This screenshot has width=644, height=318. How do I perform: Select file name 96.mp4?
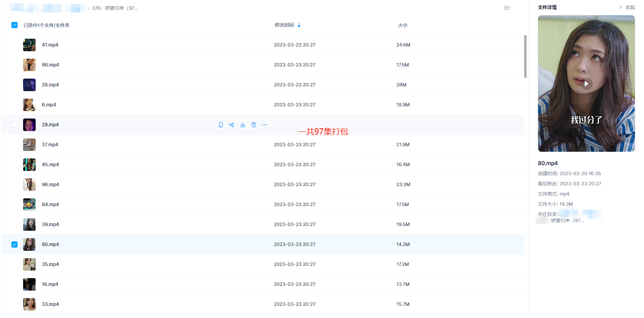tap(51, 185)
